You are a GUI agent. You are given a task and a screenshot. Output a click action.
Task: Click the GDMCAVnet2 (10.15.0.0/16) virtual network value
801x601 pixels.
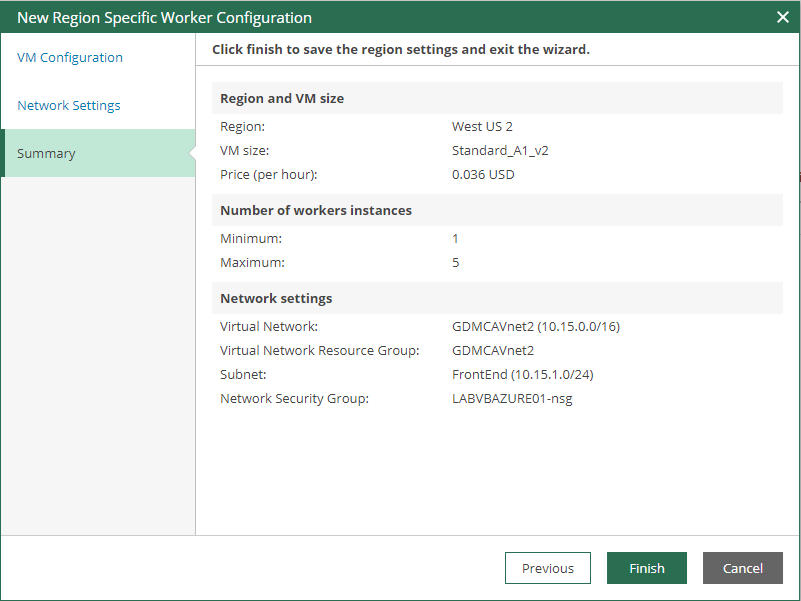[536, 327]
